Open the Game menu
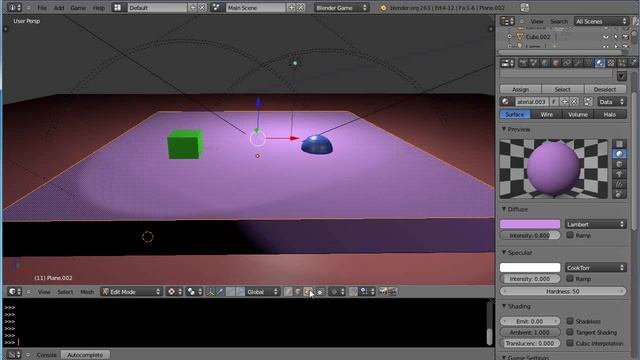This screenshot has height=360, width=640. click(x=78, y=8)
